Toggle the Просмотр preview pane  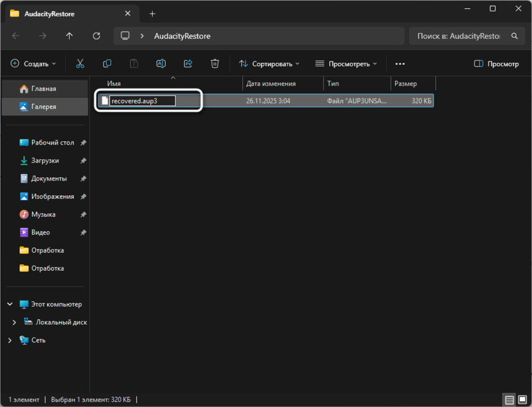496,63
